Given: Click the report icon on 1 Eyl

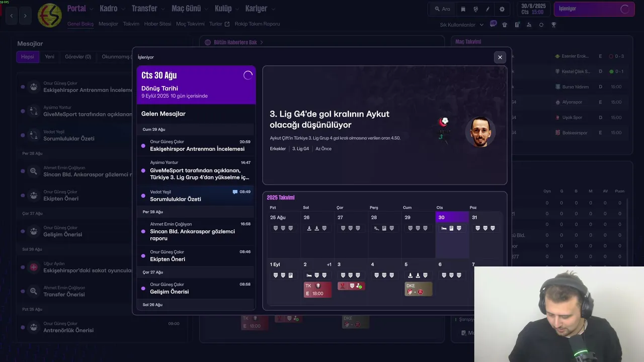Looking at the screenshot, I should [x=290, y=275].
